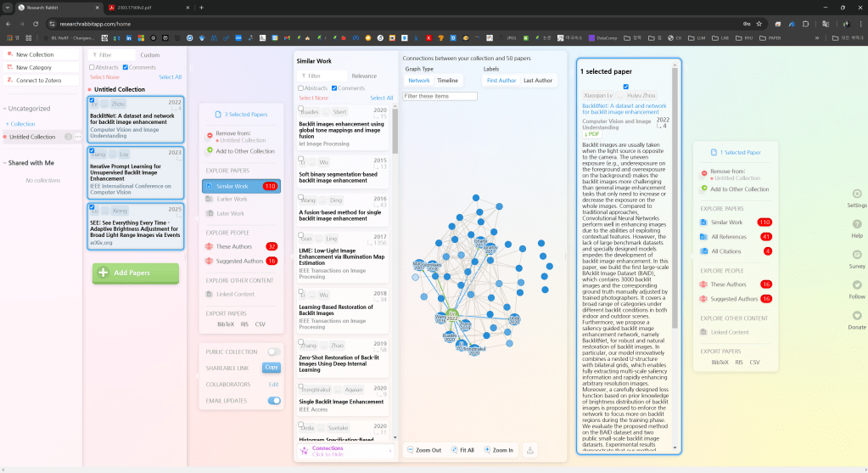This screenshot has height=473, width=868.
Task: Select Last Author label option
Action: [x=538, y=81]
